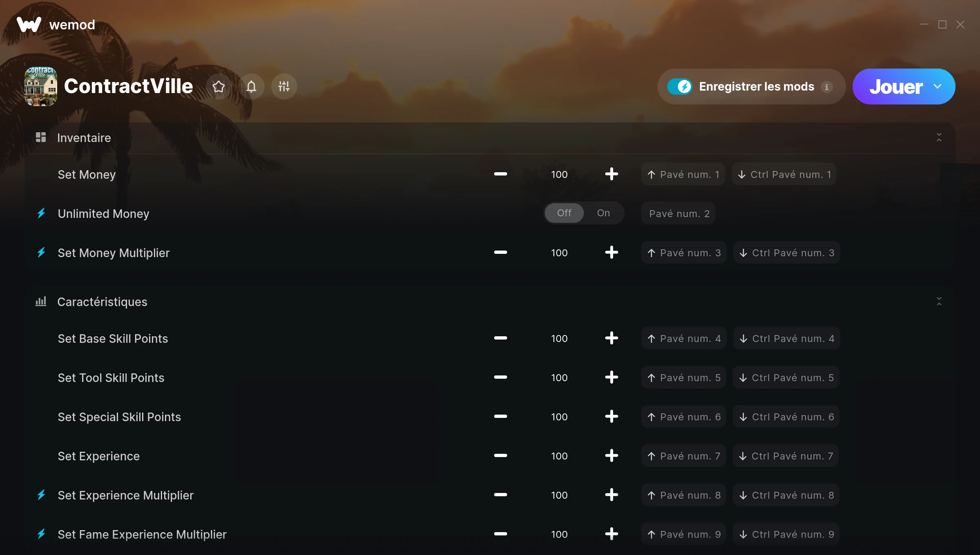Add ContractVille to favorites with star icon

(219, 87)
